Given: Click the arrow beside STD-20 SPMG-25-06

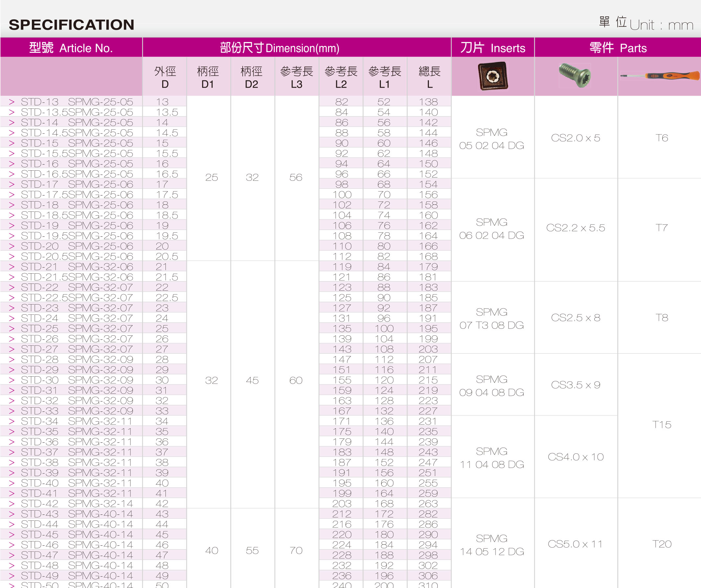Looking at the screenshot, I should (12, 246).
